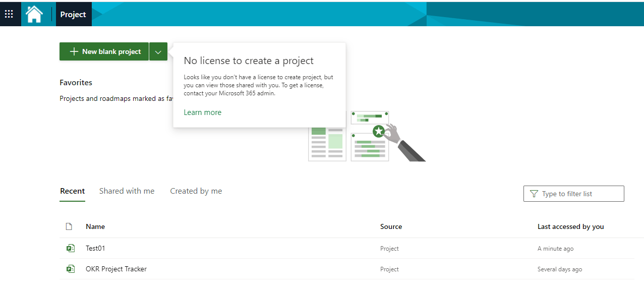Select the 'A minute ago' cell
Image resolution: width=644 pixels, height=293 pixels.
[x=555, y=249]
